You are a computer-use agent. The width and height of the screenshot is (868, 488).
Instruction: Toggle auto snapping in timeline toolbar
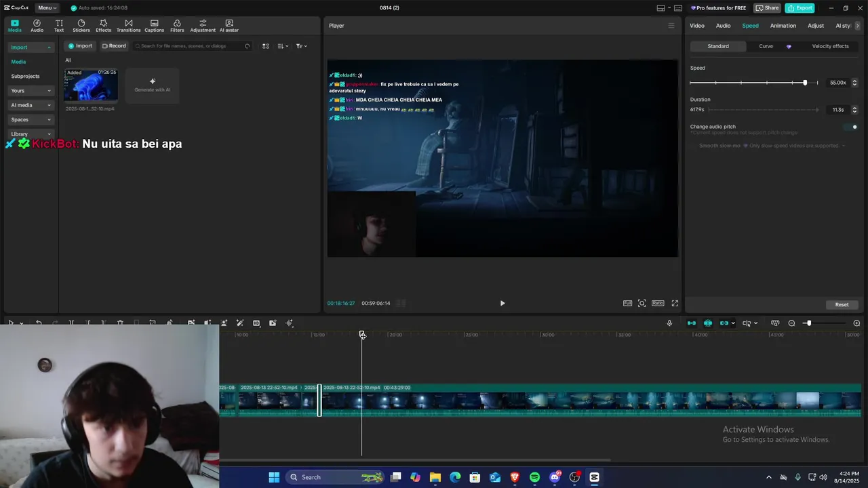[708, 323]
